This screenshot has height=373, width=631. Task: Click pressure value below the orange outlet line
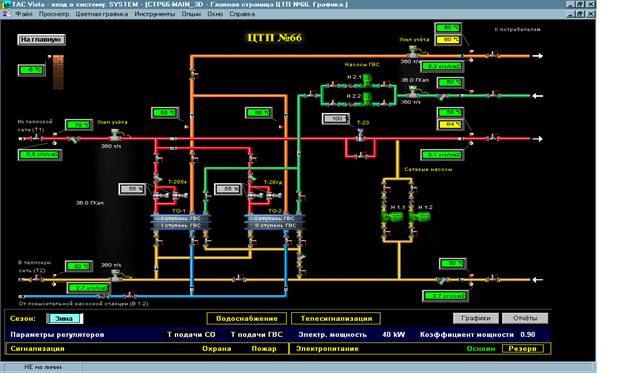(x=442, y=66)
